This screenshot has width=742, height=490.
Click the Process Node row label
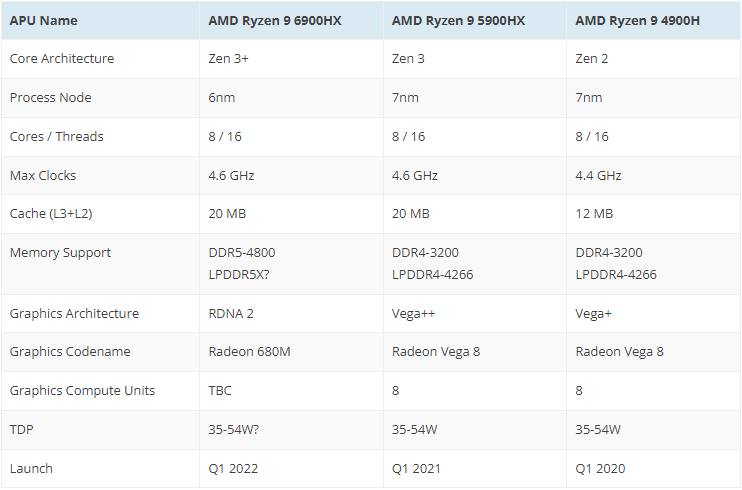tap(50, 97)
